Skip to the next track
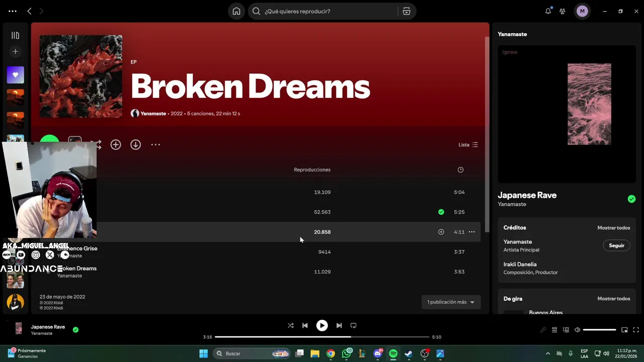Viewport: 644px width, 362px height. [x=339, y=325]
